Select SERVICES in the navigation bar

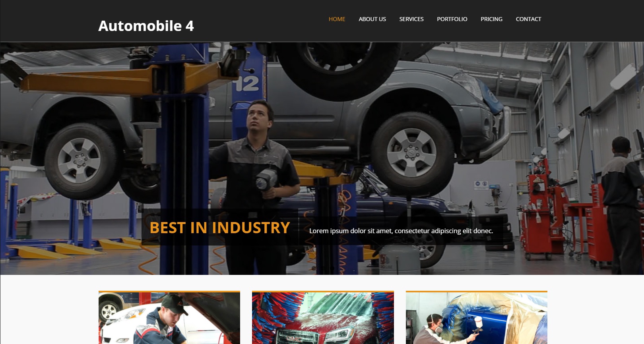pos(411,19)
